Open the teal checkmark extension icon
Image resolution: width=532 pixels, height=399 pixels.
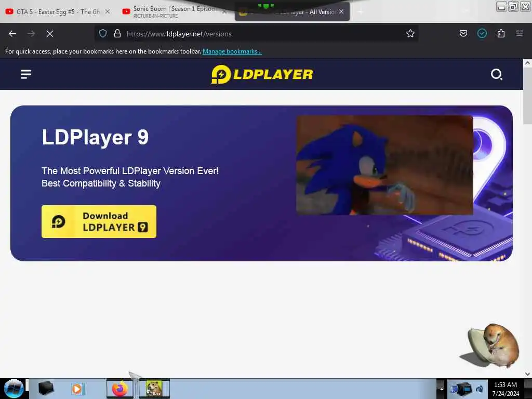[x=482, y=33]
